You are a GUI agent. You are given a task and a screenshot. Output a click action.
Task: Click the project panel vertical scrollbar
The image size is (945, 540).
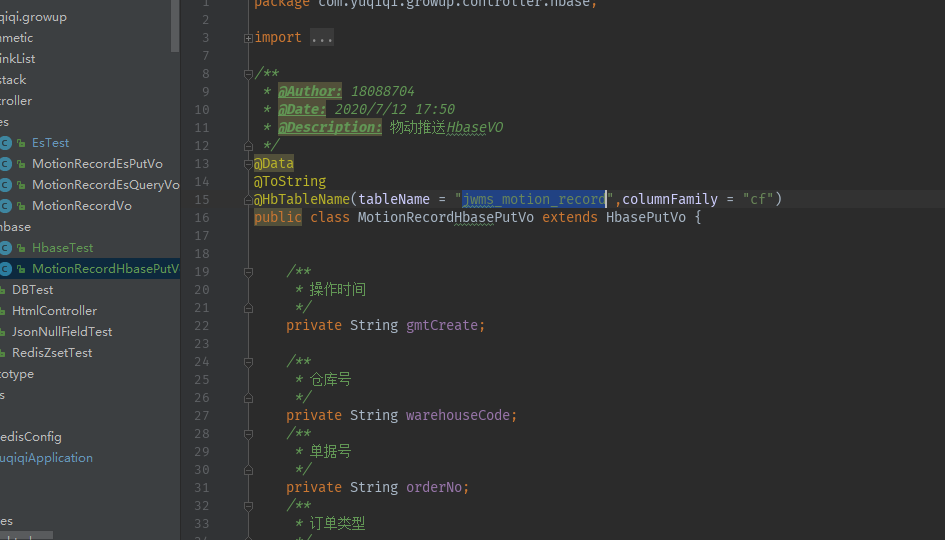(x=176, y=26)
